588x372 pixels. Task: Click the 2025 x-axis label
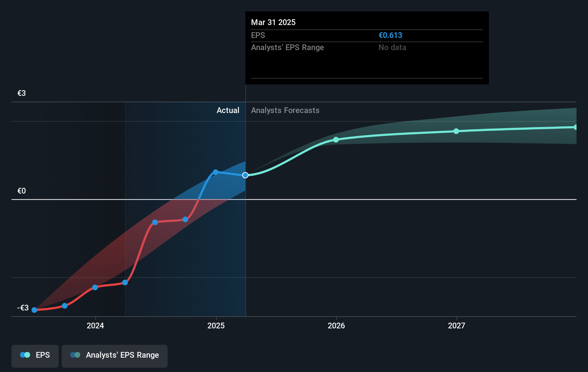216,325
